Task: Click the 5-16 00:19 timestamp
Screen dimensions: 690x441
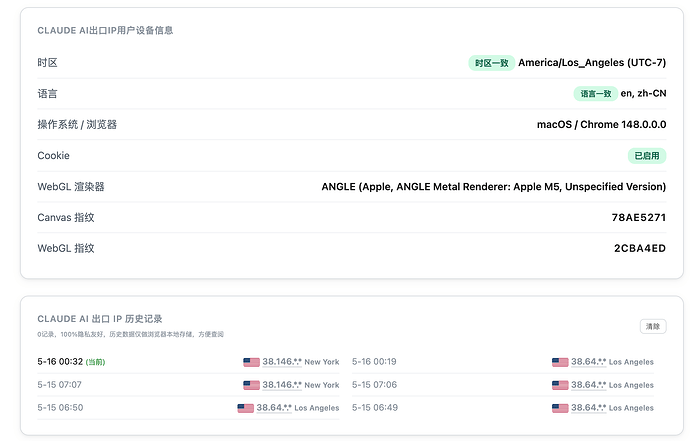Action: [374, 362]
